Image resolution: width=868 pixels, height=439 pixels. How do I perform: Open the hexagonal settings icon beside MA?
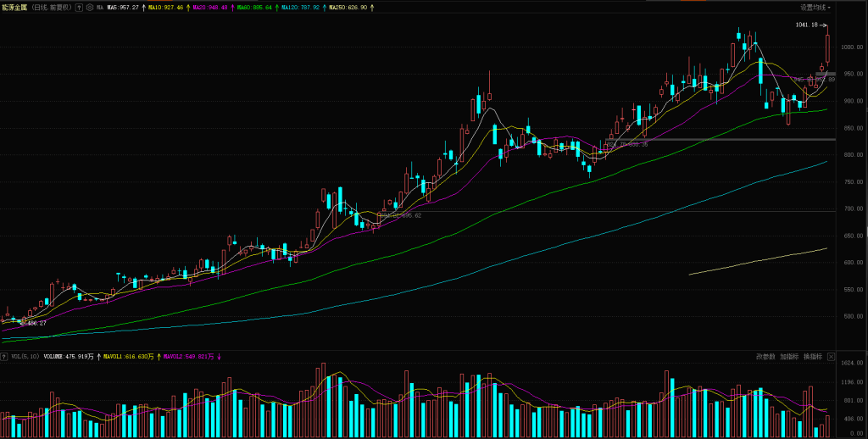tap(89, 7)
